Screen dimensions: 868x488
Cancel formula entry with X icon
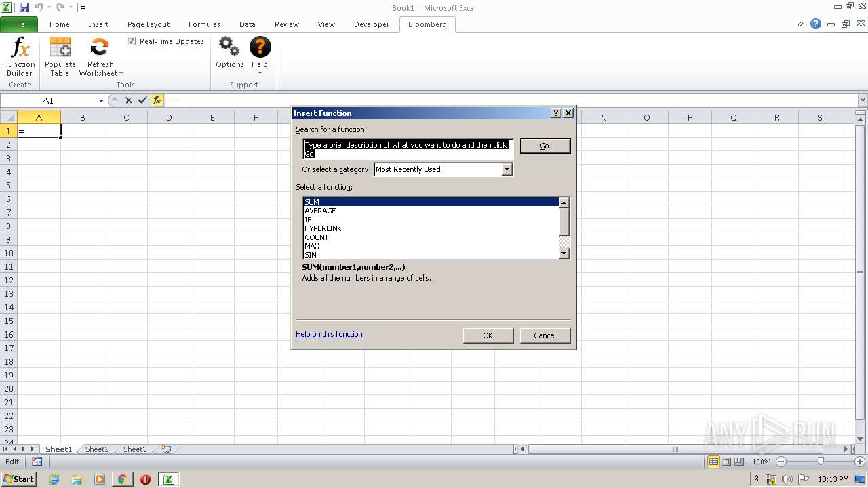pos(128,100)
